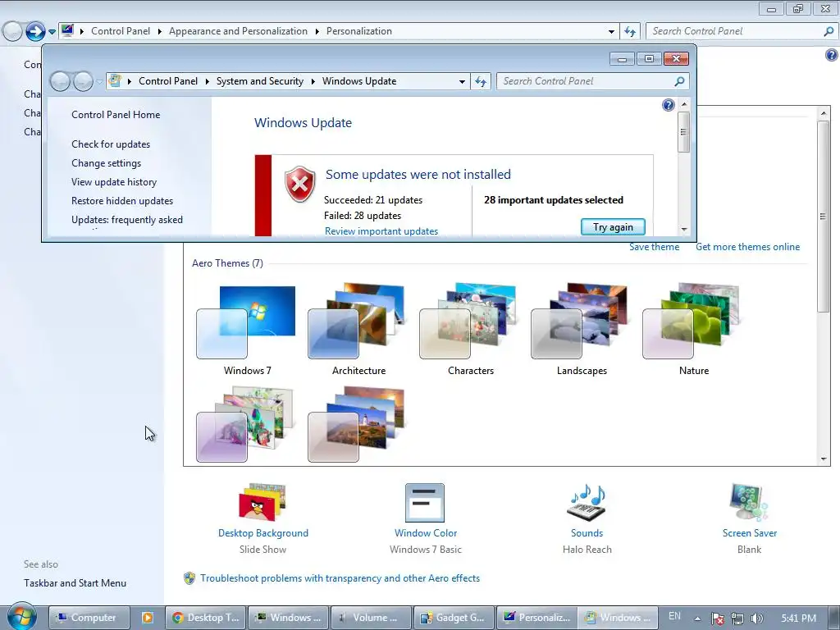
Task: Open Desktop Background Angry Birds icon
Action: 262,502
